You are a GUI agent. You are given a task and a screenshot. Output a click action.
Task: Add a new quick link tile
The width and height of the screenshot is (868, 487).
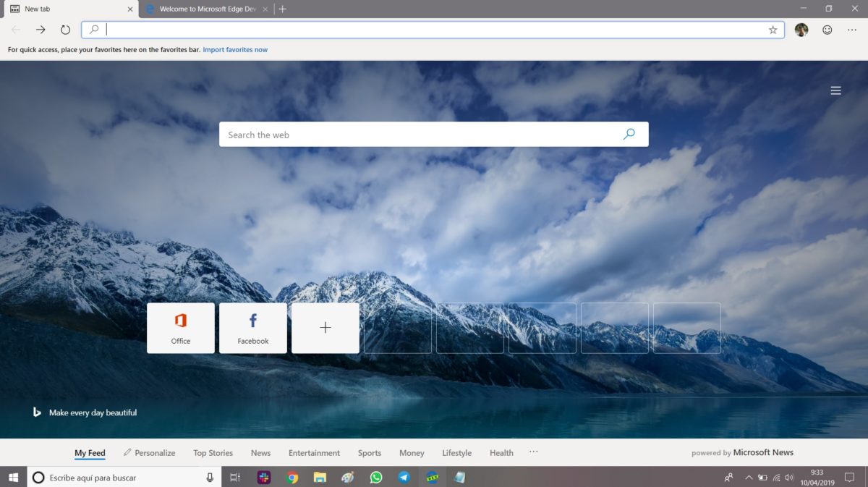click(325, 328)
